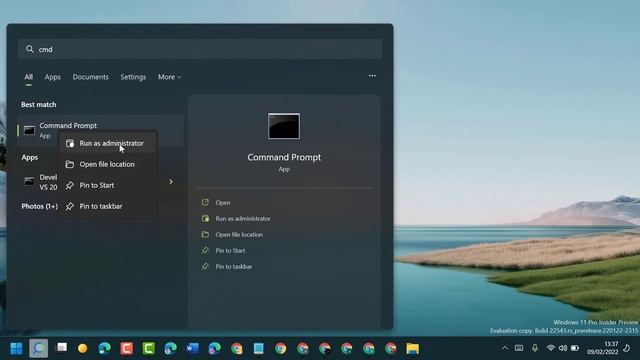Open the light-blue notepad taskbar icon
The height and width of the screenshot is (360, 640).
(x=258, y=349)
